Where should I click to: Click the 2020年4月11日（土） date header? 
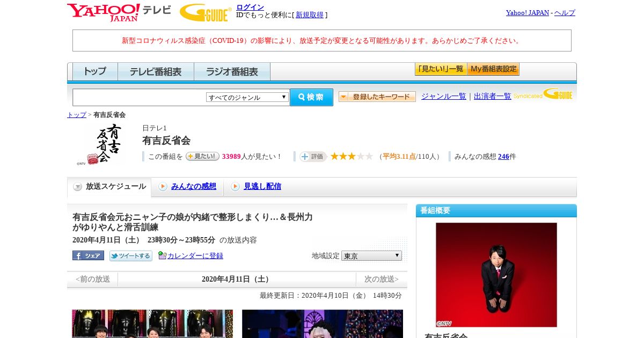(237, 279)
